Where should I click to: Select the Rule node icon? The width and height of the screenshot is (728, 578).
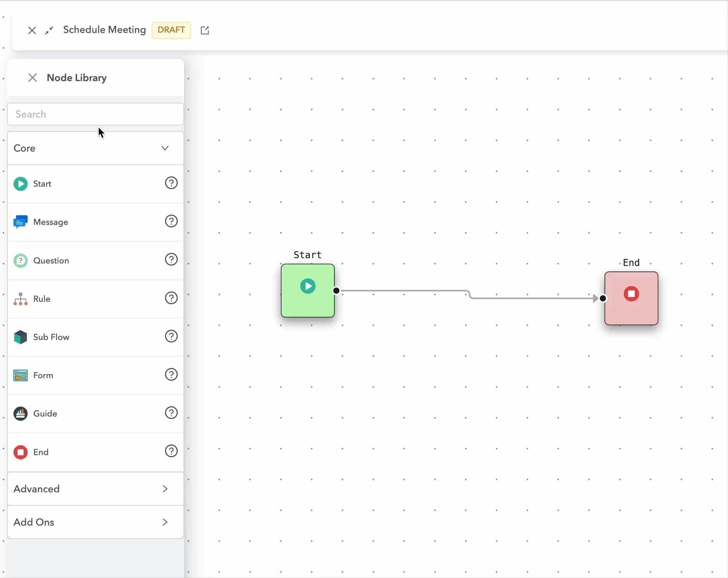pos(21,299)
